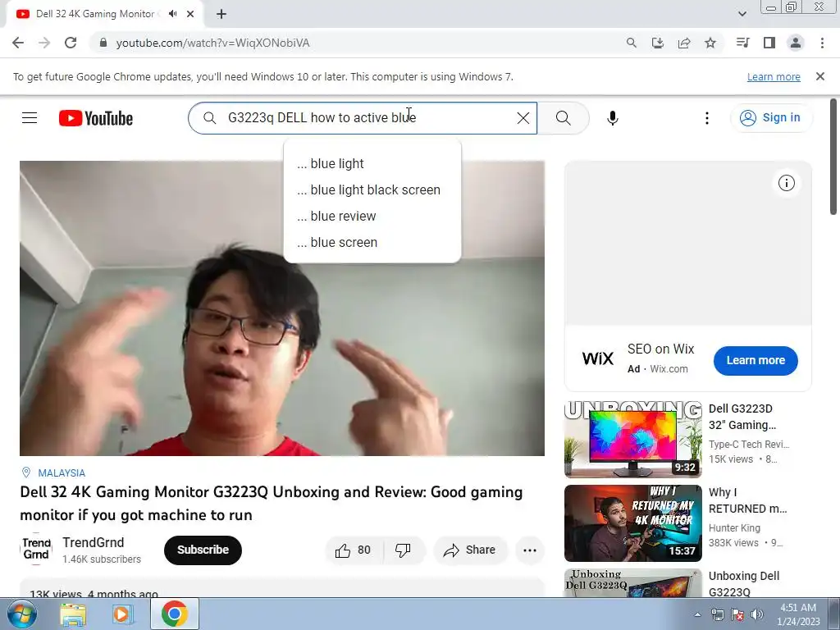Open Wix logo in ad
Viewport: 840px width, 630px height.
tap(597, 358)
